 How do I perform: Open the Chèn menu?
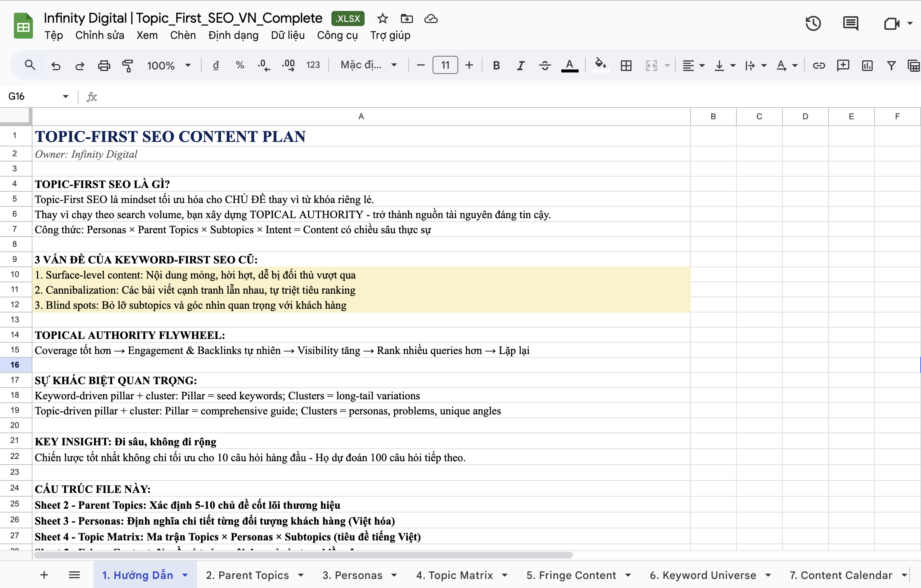pyautogui.click(x=183, y=35)
